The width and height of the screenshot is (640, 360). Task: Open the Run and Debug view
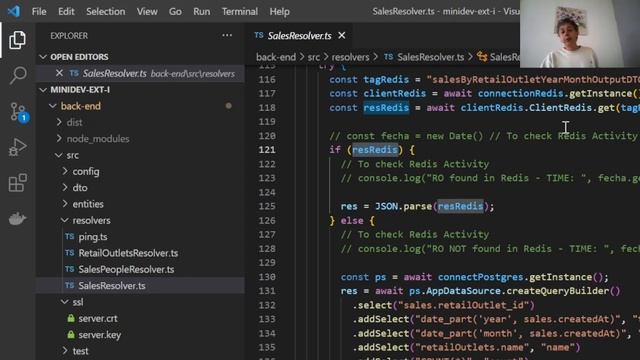[x=17, y=147]
